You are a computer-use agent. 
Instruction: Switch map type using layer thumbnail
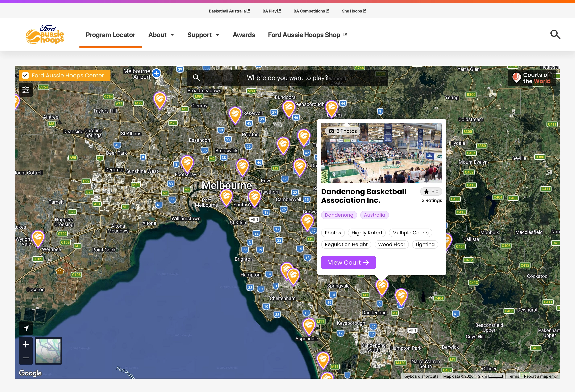48,351
